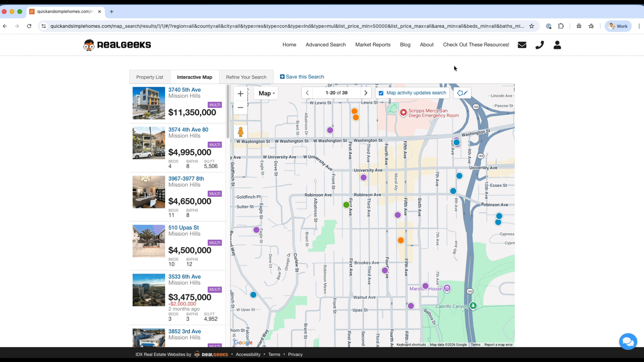Uncheck Map activity updates search checkbox
644x362 pixels.
(381, 93)
